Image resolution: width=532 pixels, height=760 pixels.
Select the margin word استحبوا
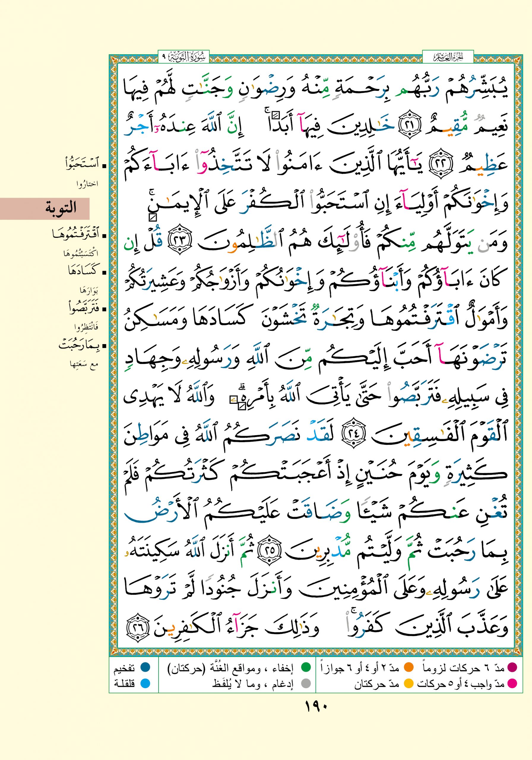pyautogui.click(x=82, y=164)
